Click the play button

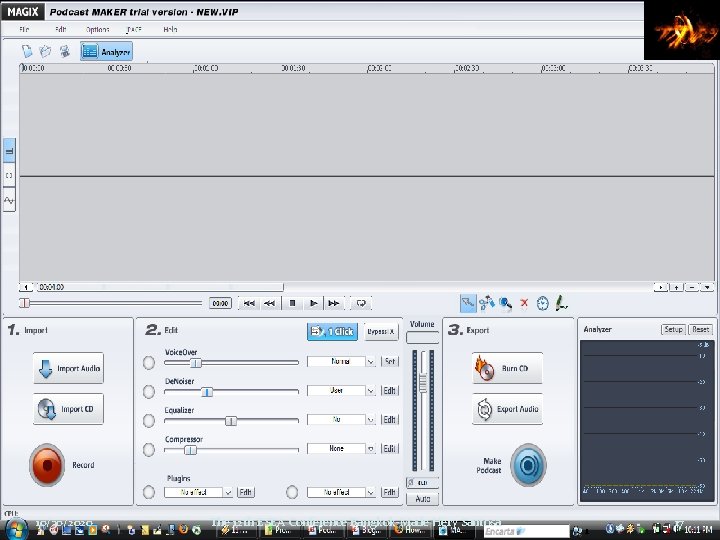click(313, 303)
